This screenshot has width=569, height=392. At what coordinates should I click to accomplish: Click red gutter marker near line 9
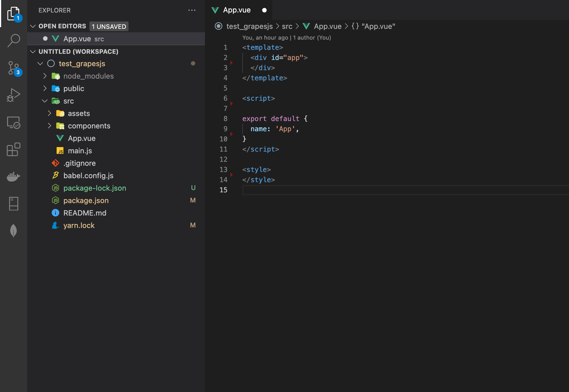232,134
